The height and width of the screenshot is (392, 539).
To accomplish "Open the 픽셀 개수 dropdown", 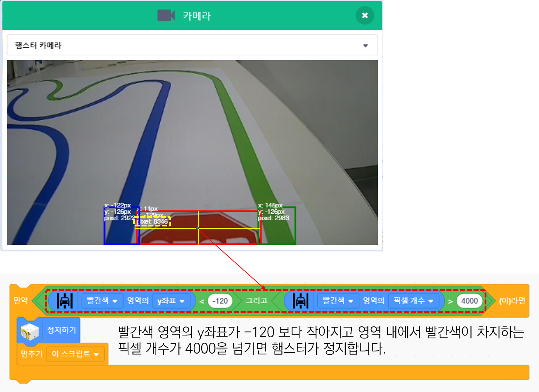I will pyautogui.click(x=413, y=301).
